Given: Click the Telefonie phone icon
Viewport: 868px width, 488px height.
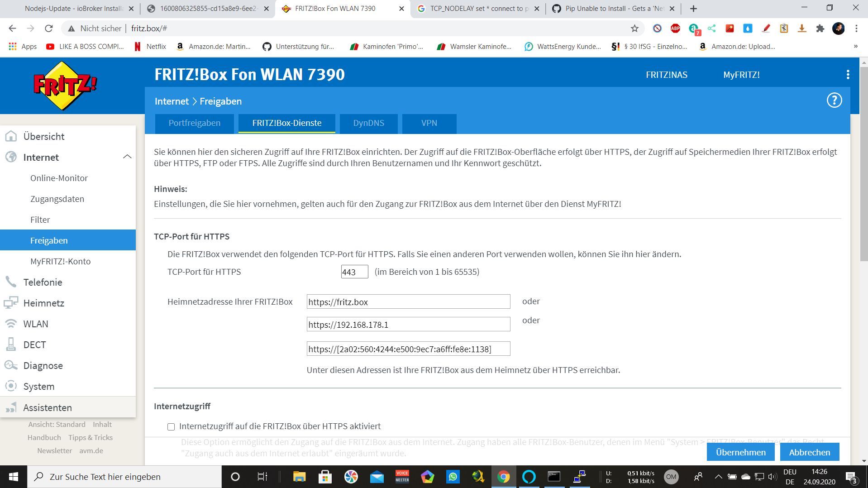Looking at the screenshot, I should 11,282.
